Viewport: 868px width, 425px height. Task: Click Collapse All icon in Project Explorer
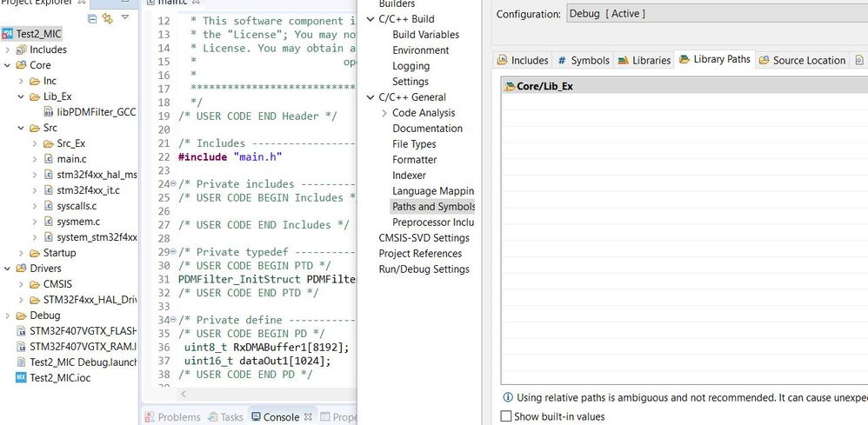(92, 19)
